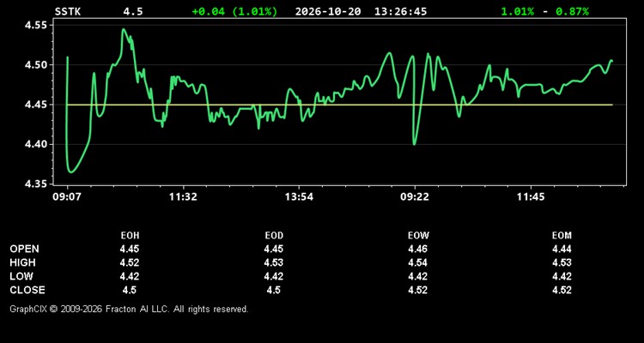The height and width of the screenshot is (343, 644).
Task: Click the LOW row label
Action: coord(21,276)
